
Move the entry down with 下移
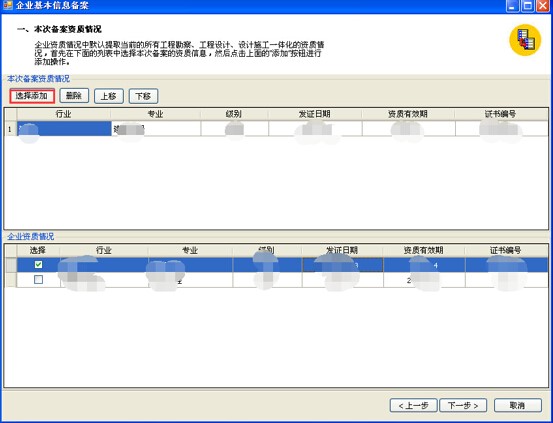click(x=143, y=96)
